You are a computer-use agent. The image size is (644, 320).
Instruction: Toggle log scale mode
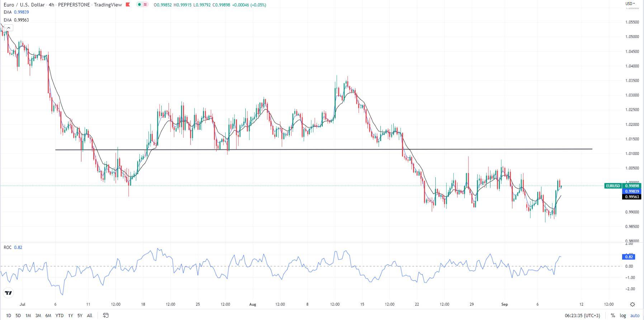tap(623, 315)
